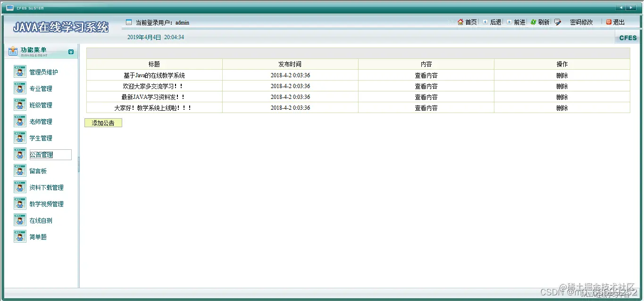
Task: Select 公告管理 menu item
Action: click(x=50, y=155)
